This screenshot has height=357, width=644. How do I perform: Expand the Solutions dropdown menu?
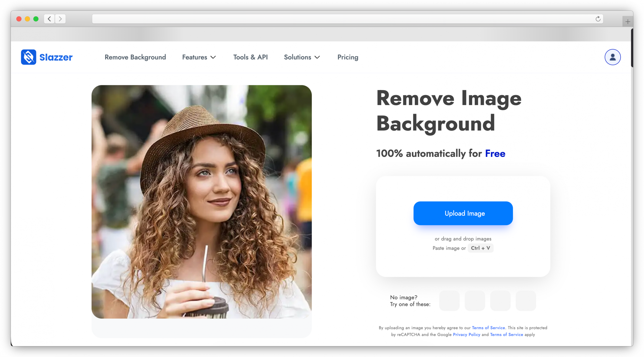tap(302, 57)
